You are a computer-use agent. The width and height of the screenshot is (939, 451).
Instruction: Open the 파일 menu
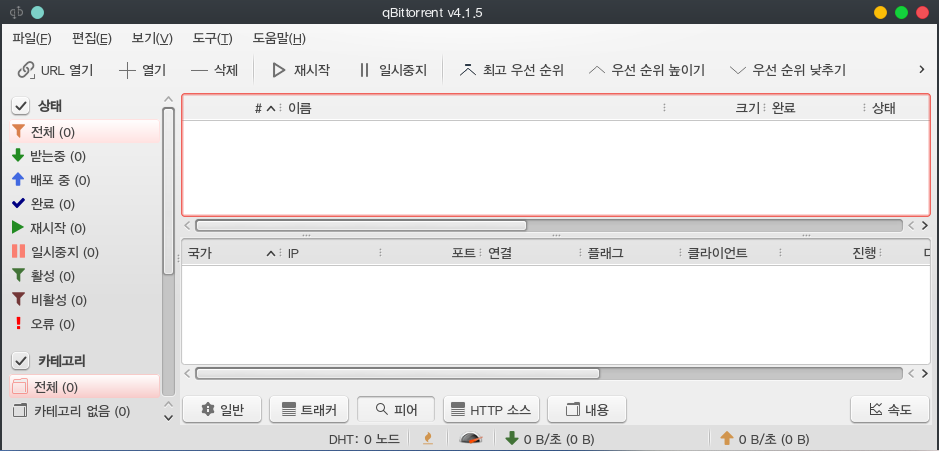point(32,39)
